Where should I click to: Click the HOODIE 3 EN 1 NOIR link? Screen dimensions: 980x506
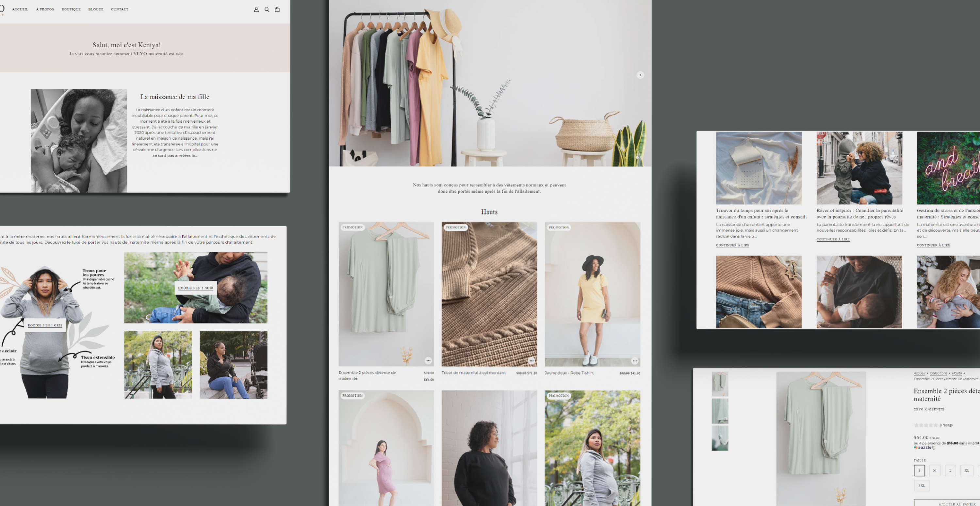[x=196, y=288]
